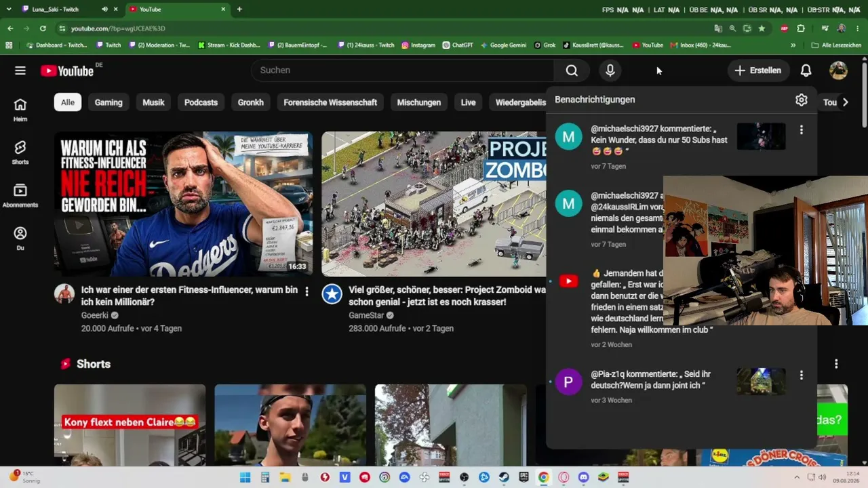The image size is (868, 488).
Task: Open a new browser tab
Action: pyautogui.click(x=239, y=9)
